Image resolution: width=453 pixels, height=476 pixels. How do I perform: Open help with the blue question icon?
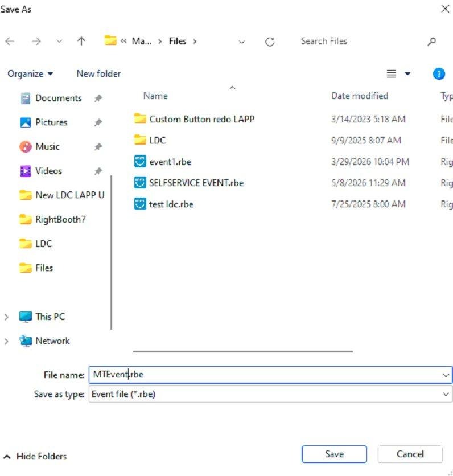[439, 74]
